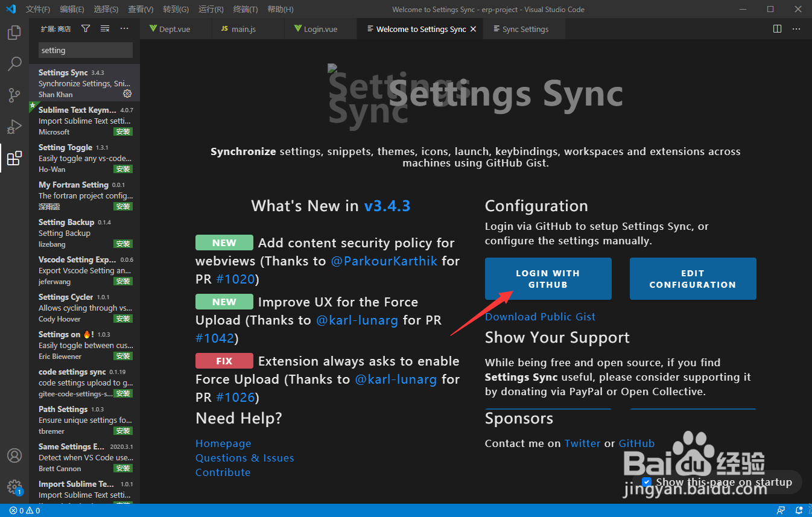
Task: Install the Setting Toggle extension
Action: coord(123,169)
